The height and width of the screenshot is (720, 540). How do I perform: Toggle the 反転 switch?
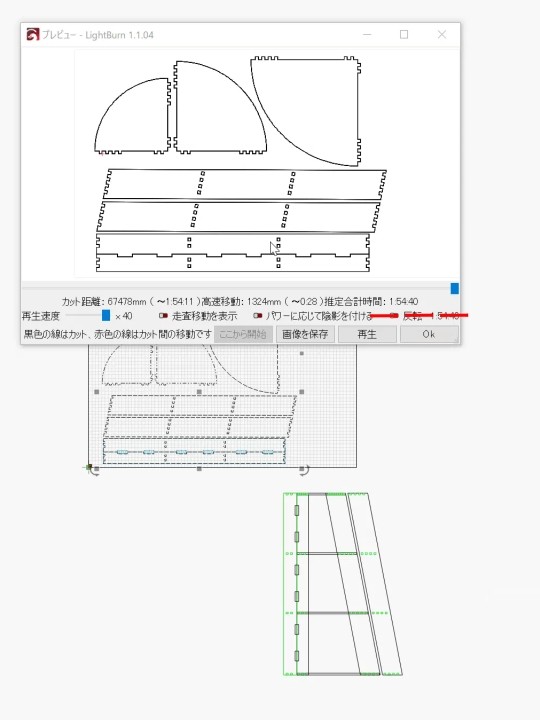tap(394, 316)
